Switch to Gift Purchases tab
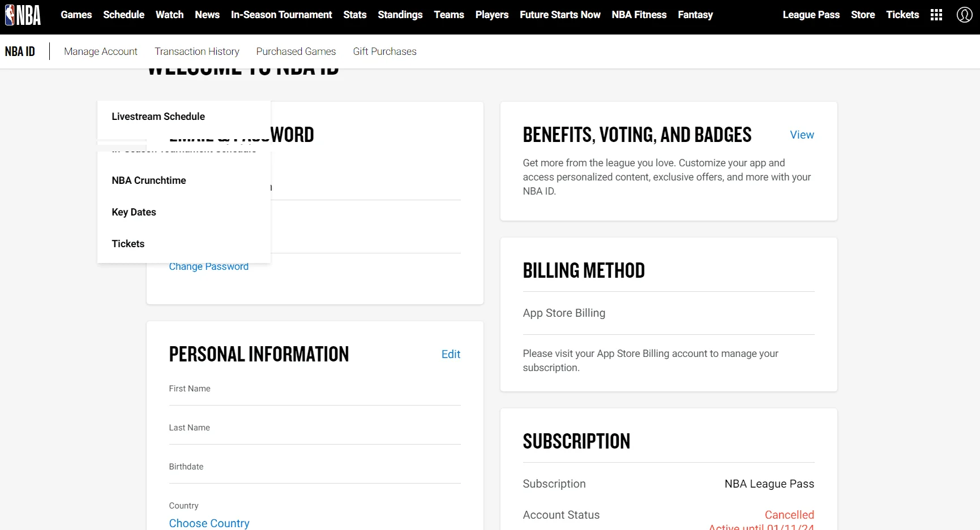This screenshot has height=530, width=980. pos(385,51)
